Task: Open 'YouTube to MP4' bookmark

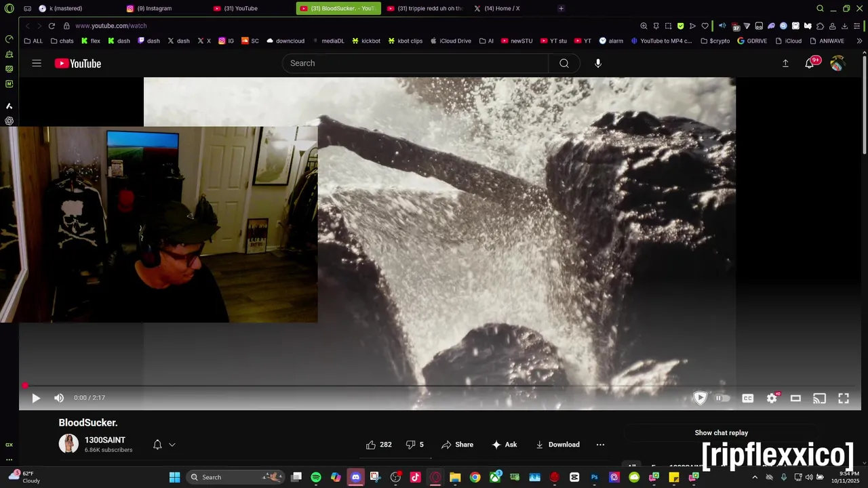Action: click(x=661, y=41)
